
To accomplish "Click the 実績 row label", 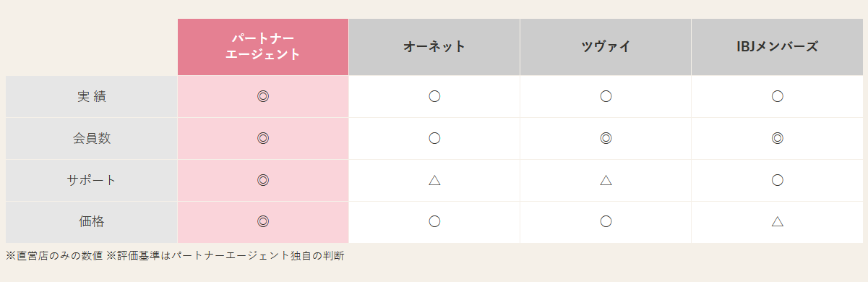I will pos(92,96).
